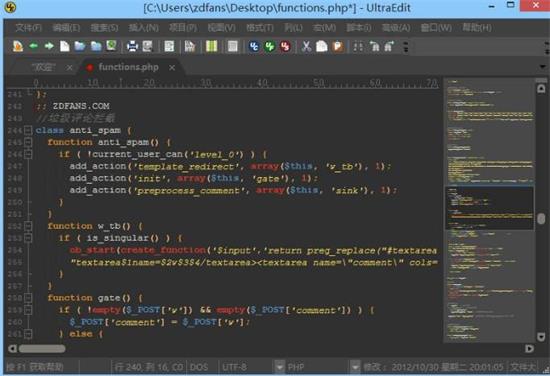Click the scissors cut icon

306,46
